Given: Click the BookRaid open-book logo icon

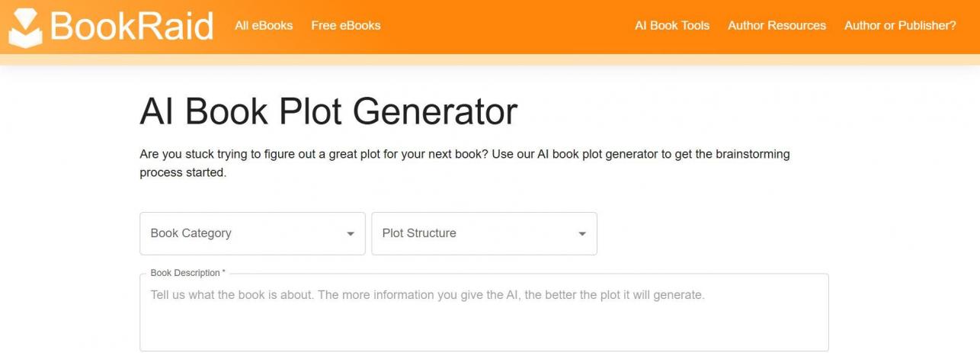Looking at the screenshot, I should click(25, 27).
